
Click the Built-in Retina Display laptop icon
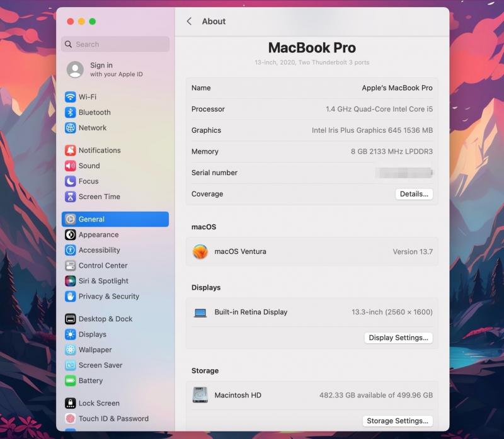tap(200, 312)
